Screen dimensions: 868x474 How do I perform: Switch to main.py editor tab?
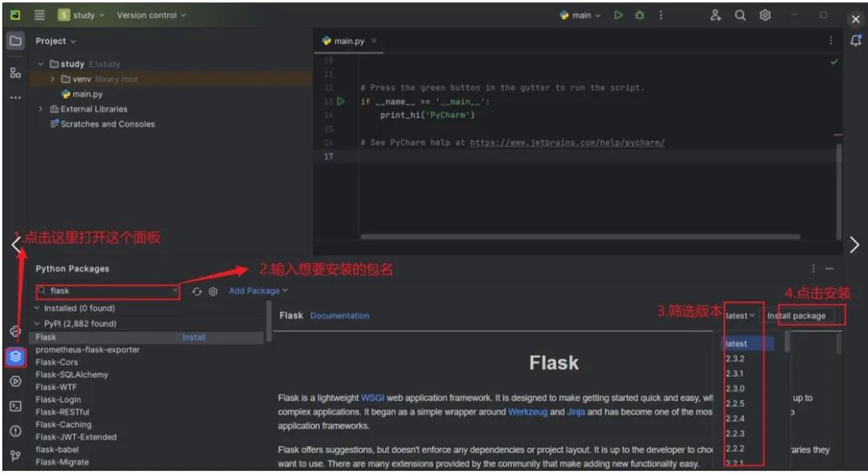coord(350,40)
